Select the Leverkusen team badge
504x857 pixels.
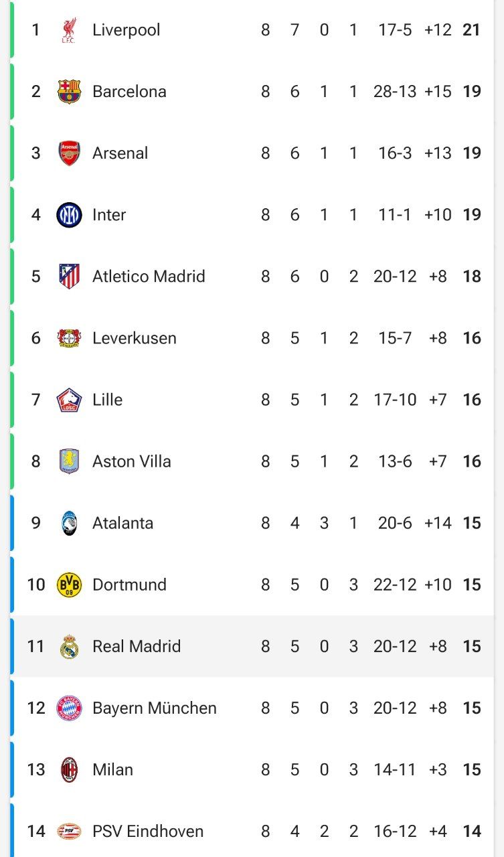69,338
